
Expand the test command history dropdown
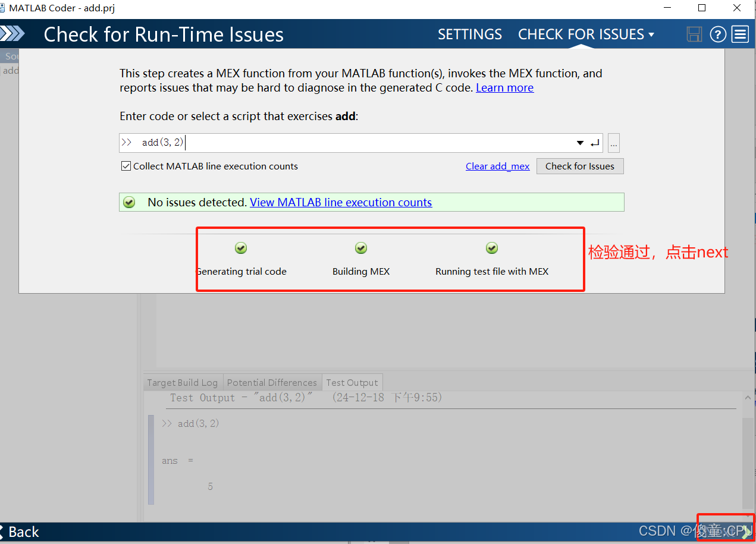580,143
